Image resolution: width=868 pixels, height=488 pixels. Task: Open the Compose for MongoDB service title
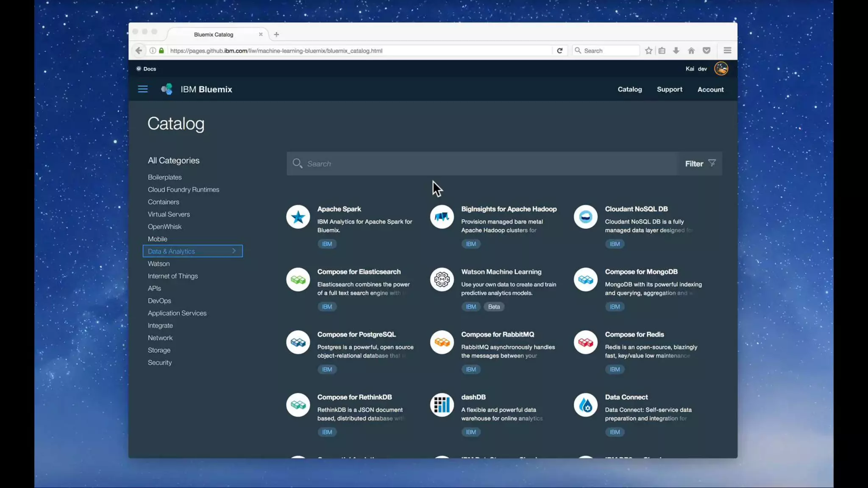click(x=641, y=272)
